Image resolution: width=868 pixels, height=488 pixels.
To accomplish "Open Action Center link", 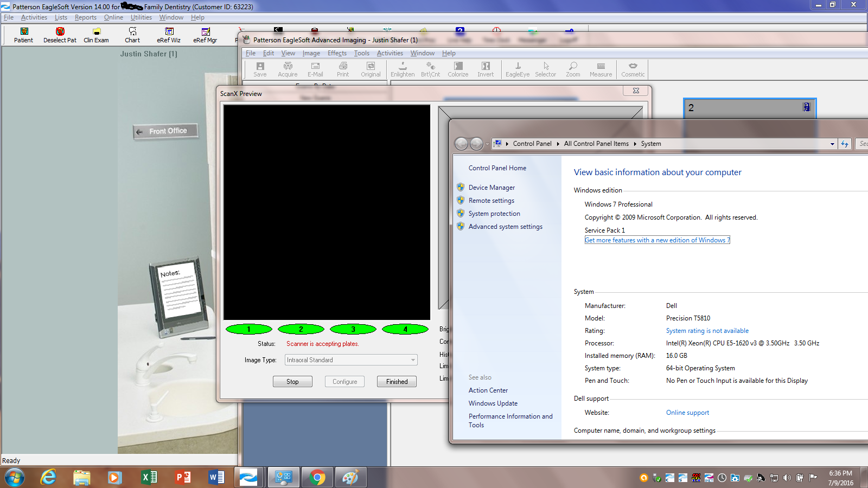I will (488, 390).
